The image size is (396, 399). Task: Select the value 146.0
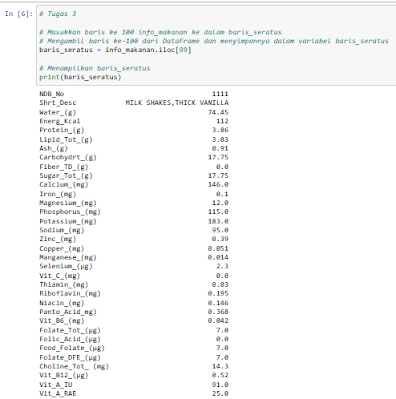(x=218, y=185)
